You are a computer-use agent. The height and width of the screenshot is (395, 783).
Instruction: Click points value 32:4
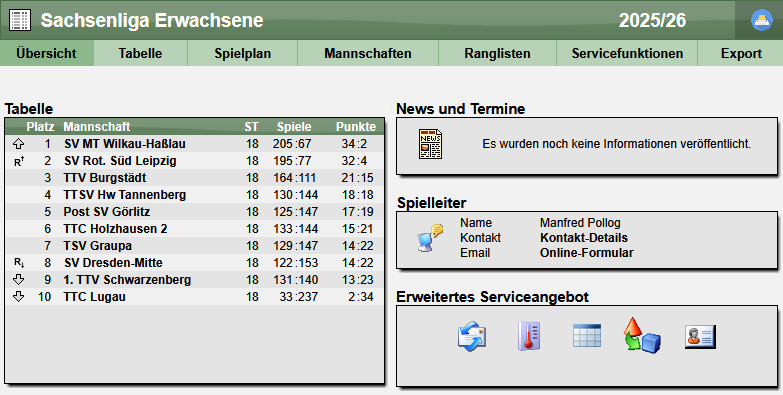point(355,161)
